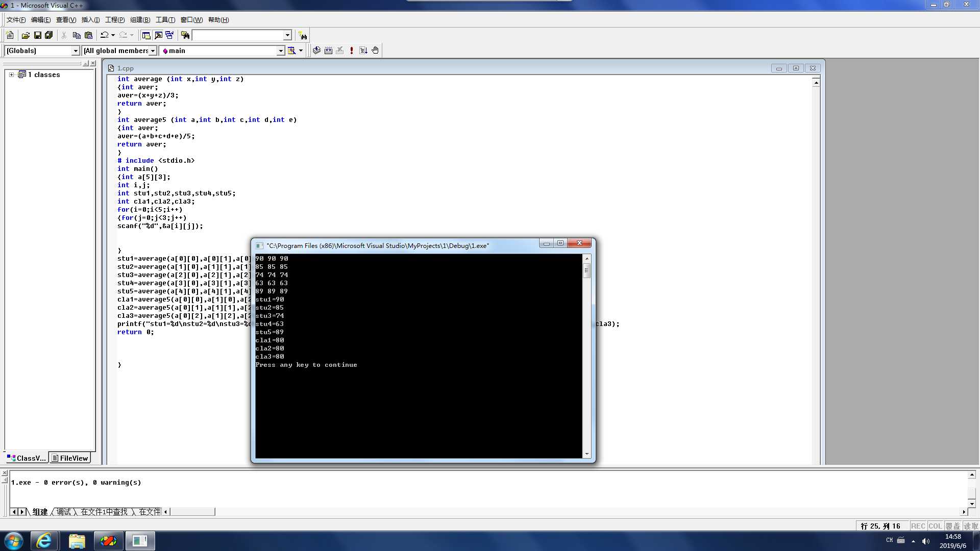Screen dimensions: 980x551
Task: Click the Build icon
Action: (328, 51)
